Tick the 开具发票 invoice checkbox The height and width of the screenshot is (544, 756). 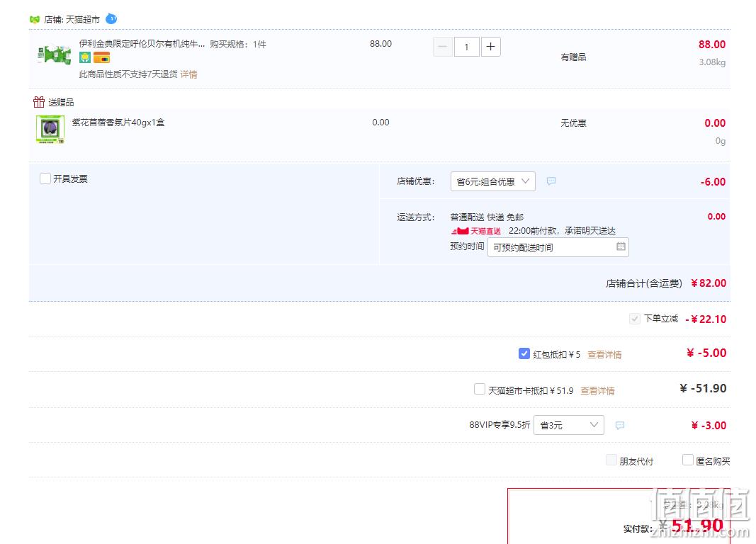pos(45,178)
